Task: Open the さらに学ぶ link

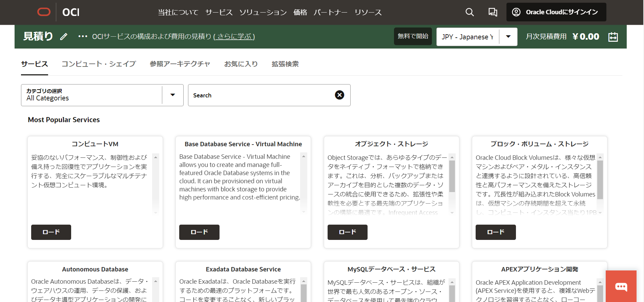Action: (234, 36)
